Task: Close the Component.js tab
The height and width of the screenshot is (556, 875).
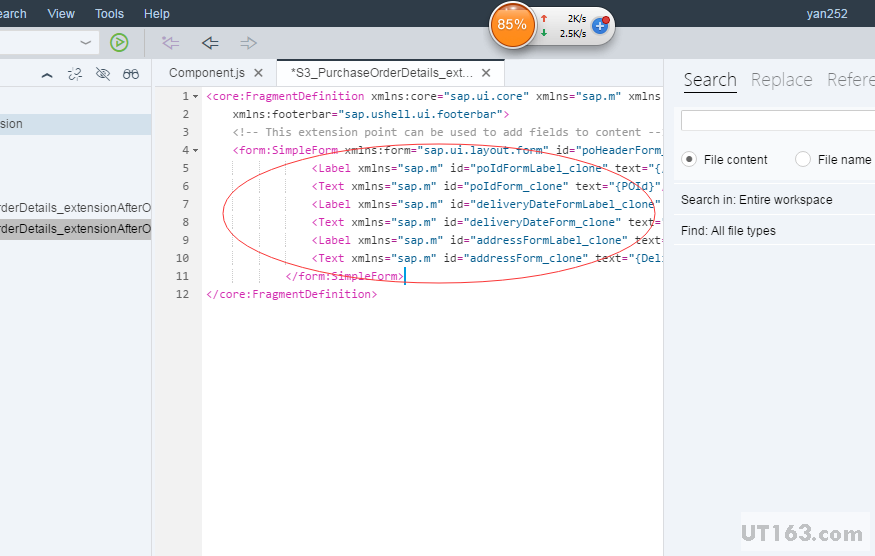Action: click(x=259, y=73)
